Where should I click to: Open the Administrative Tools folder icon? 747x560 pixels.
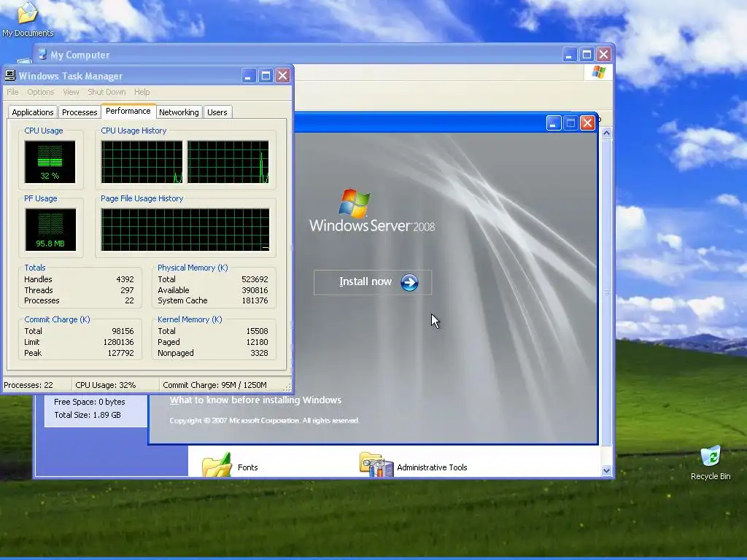point(376,464)
